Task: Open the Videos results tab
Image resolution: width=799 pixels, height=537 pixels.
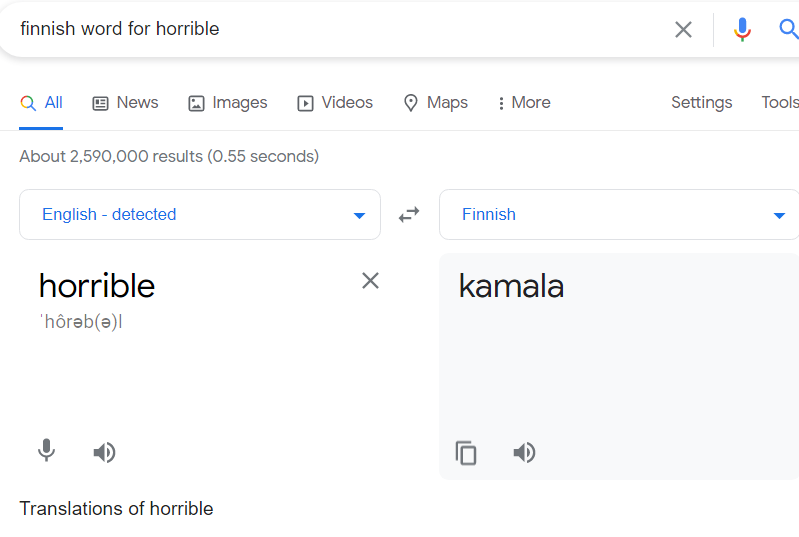Action: click(x=335, y=102)
